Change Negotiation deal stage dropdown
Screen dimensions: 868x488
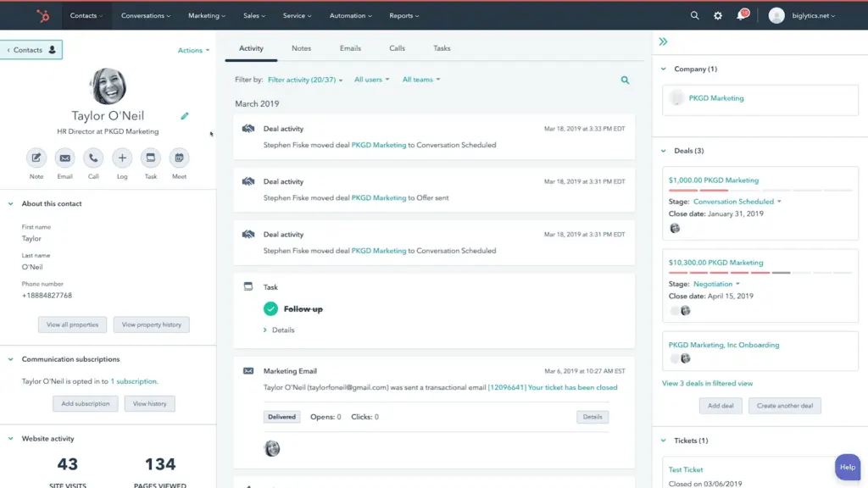click(x=716, y=284)
